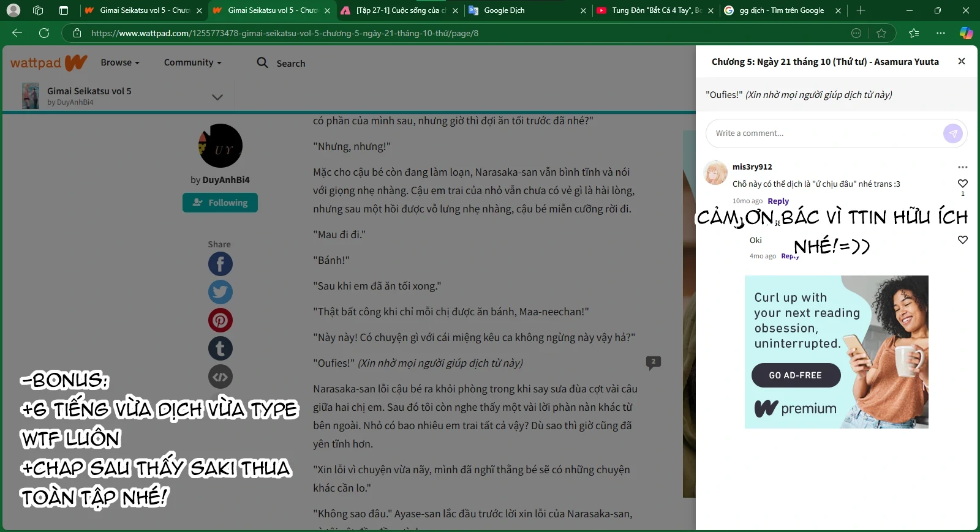This screenshot has height=532, width=980.
Task: Like the mis3ry912 comment
Action: 963,184
